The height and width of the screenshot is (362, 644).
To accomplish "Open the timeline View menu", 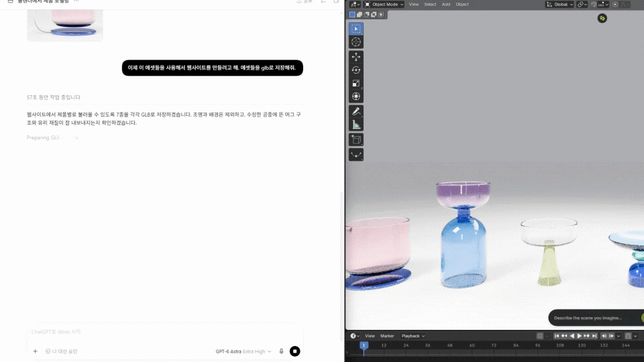I will (x=370, y=336).
